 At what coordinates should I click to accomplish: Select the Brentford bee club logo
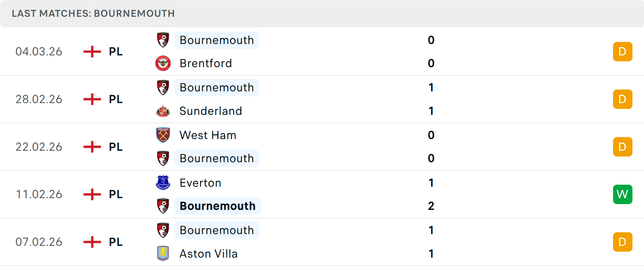point(163,63)
